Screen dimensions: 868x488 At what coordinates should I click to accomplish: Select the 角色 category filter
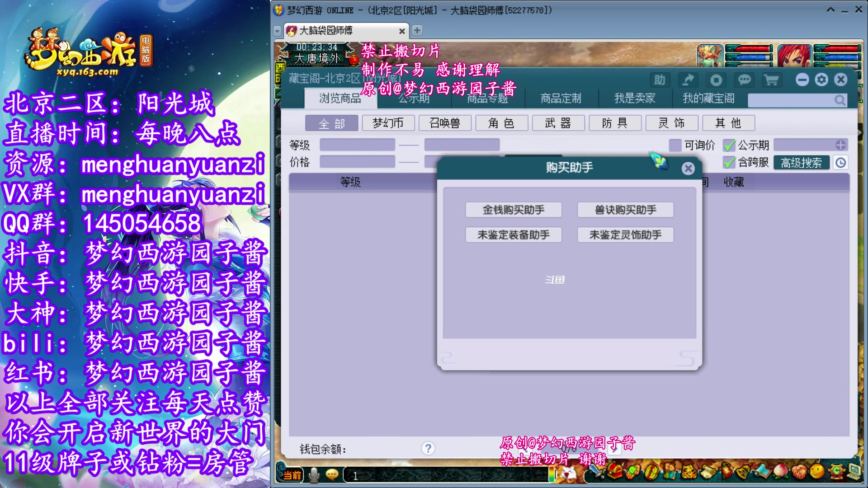(502, 123)
